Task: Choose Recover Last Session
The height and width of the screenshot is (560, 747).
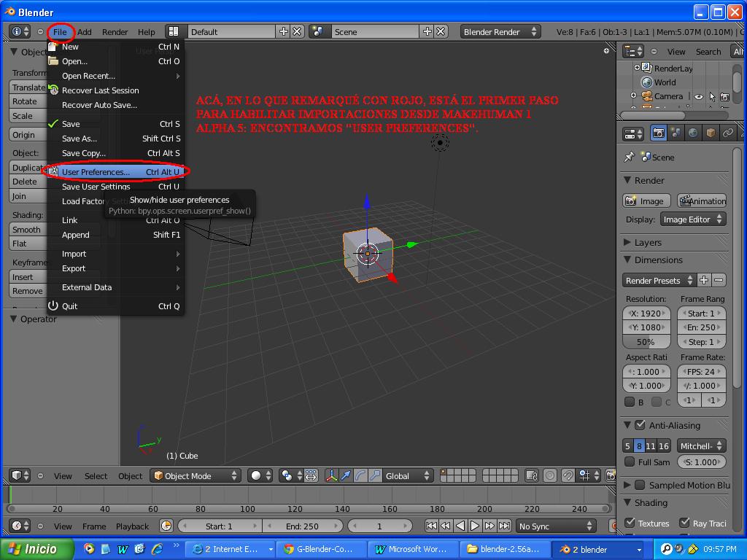Action: tap(115, 90)
